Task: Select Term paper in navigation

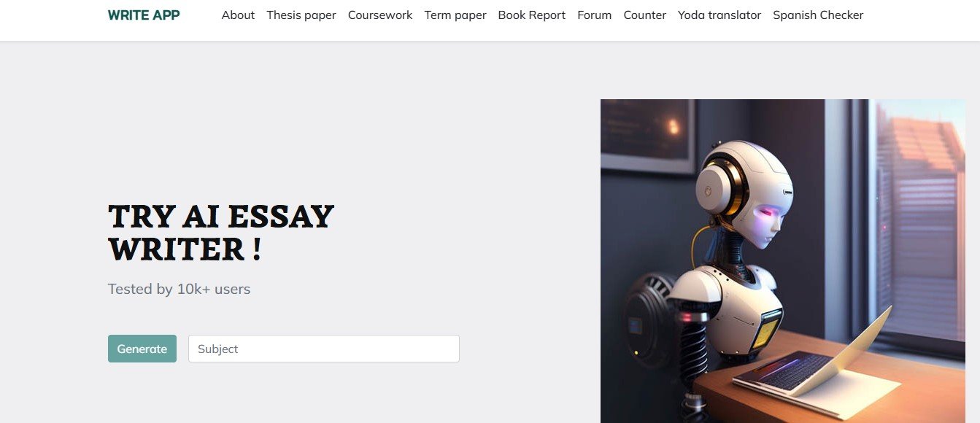Action: point(455,15)
